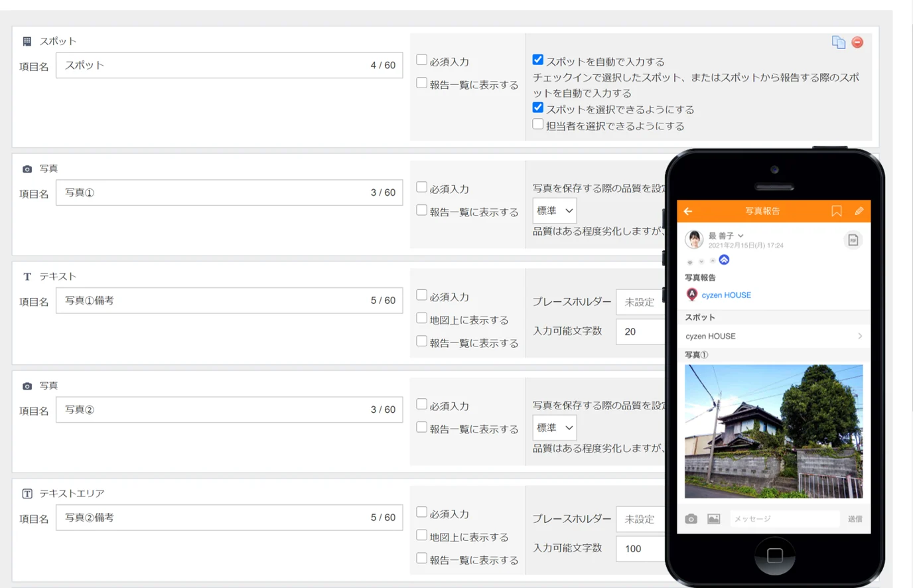913x588 pixels.
Task: Toggle 報告一覧に表示する for the 写真①備考 item
Action: [x=421, y=342]
